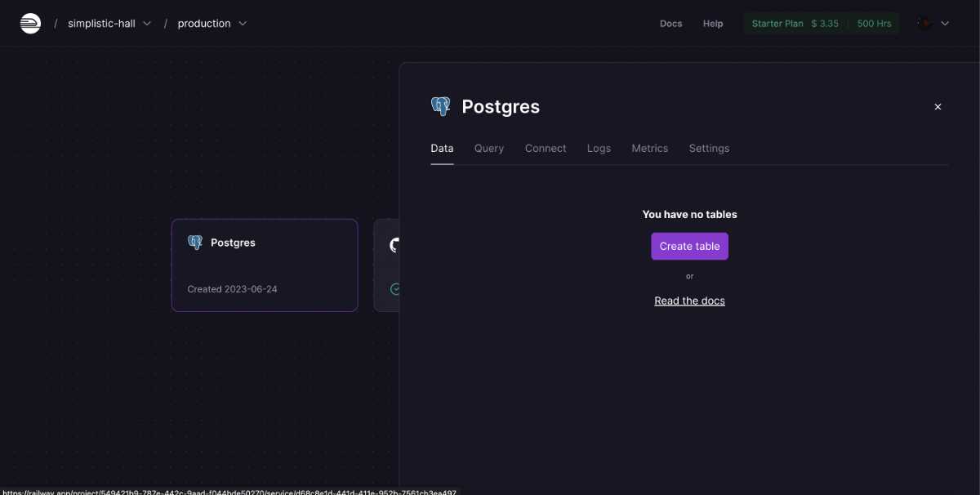This screenshot has width=980, height=495.
Task: Switch to the Connect tab
Action: 546,149
